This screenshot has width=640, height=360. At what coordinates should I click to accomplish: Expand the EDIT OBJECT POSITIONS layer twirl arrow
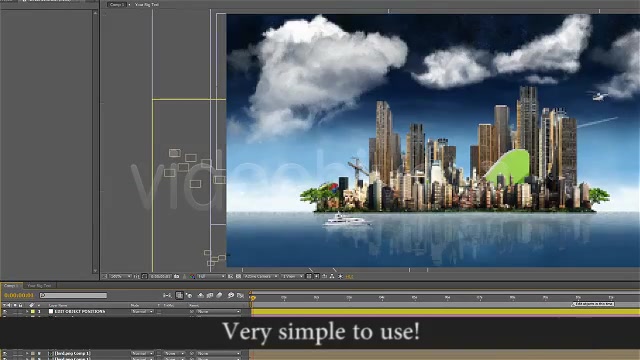(x=27, y=311)
